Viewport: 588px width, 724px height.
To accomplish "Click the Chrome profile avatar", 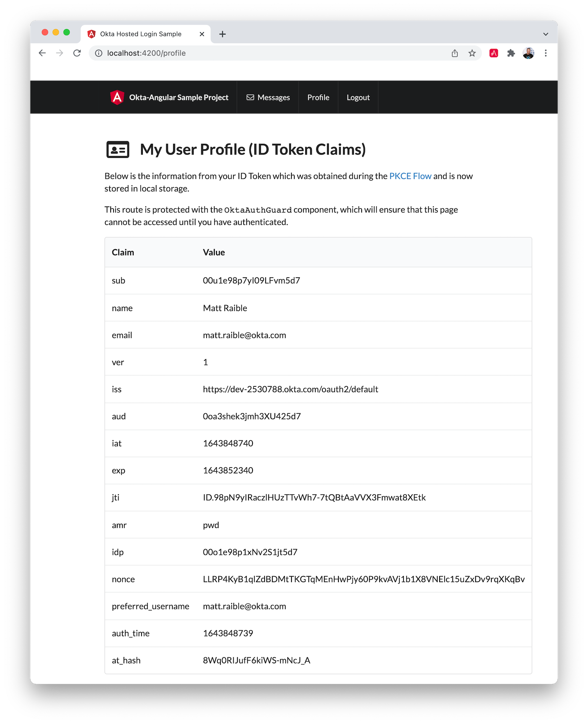I will (x=528, y=53).
